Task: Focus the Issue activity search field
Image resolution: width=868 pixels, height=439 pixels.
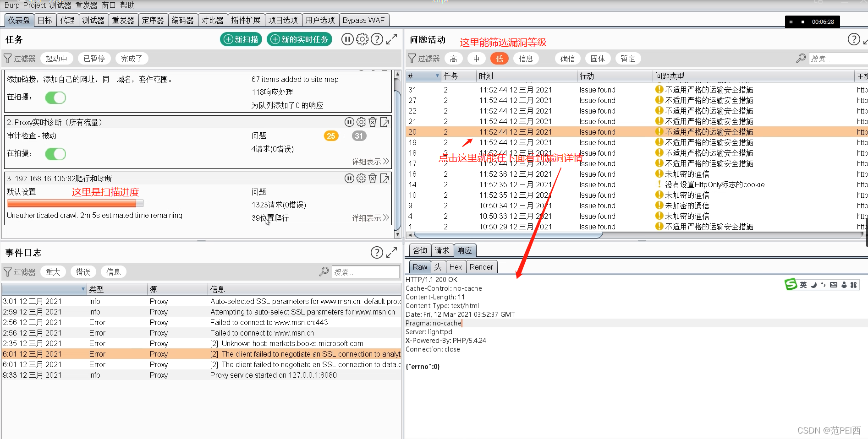Action: pyautogui.click(x=838, y=59)
